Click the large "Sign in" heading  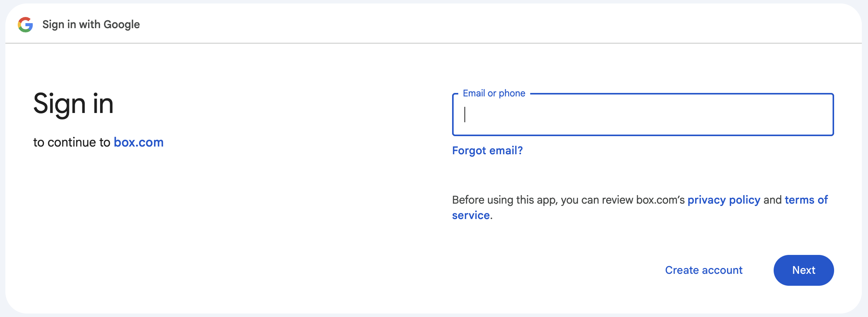[73, 104]
